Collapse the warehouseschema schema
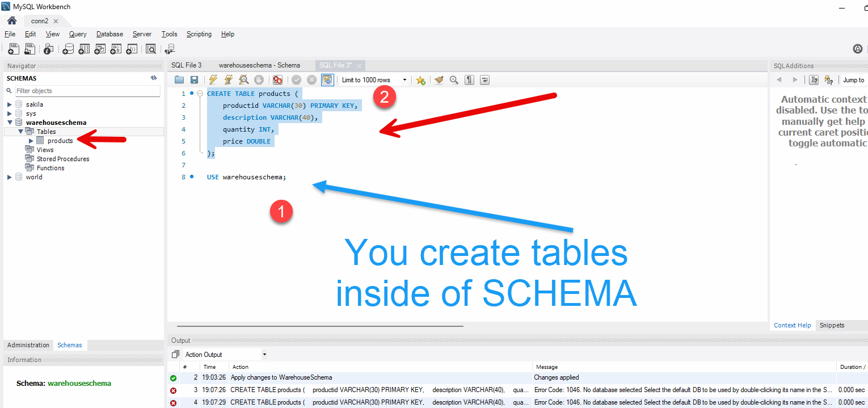 (x=9, y=123)
